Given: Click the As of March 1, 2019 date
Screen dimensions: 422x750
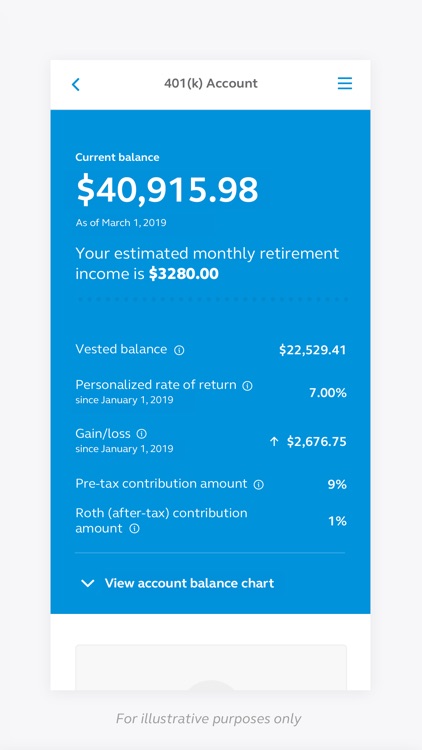Looking at the screenshot, I should tap(121, 222).
